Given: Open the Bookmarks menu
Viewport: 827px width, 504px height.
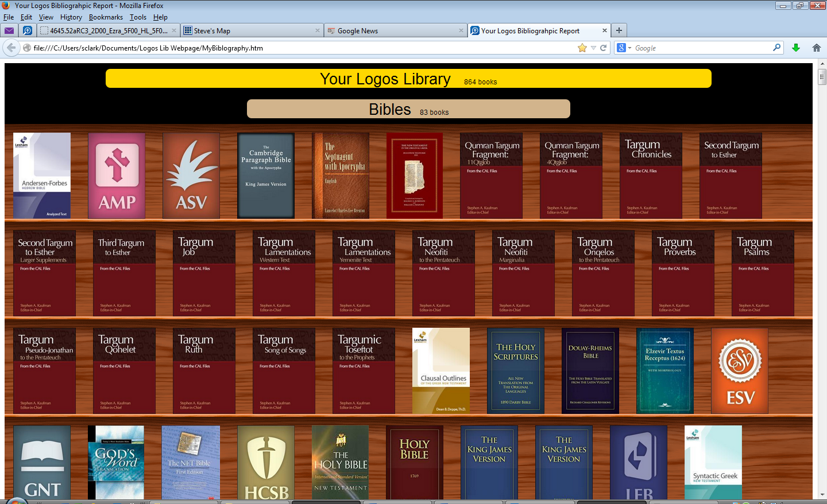Looking at the screenshot, I should click(x=106, y=17).
